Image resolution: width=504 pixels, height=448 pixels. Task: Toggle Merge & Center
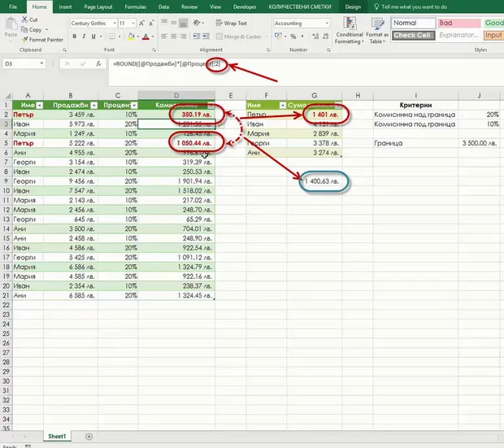[239, 37]
